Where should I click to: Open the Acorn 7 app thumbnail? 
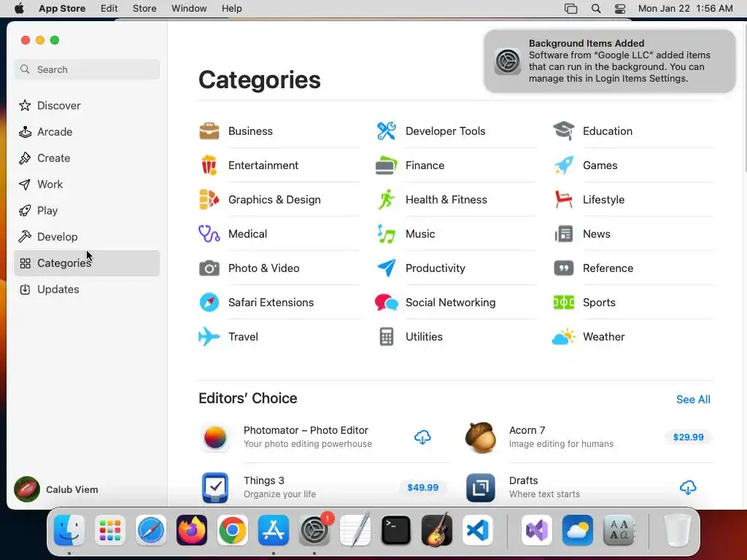tap(480, 437)
